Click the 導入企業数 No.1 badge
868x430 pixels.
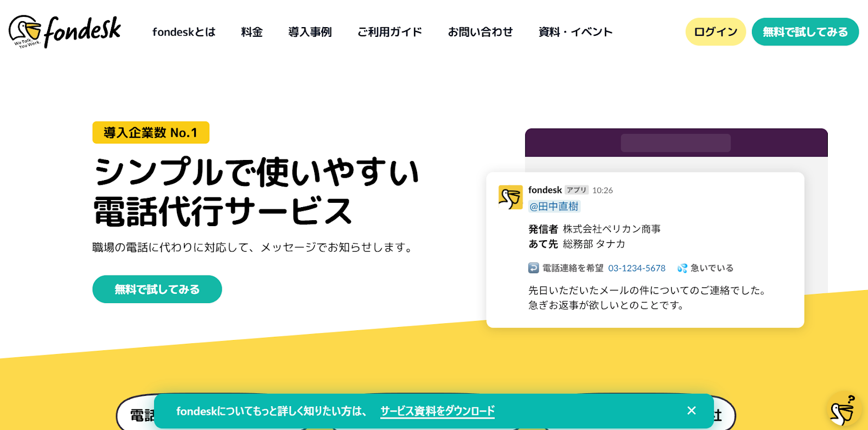[x=151, y=132]
